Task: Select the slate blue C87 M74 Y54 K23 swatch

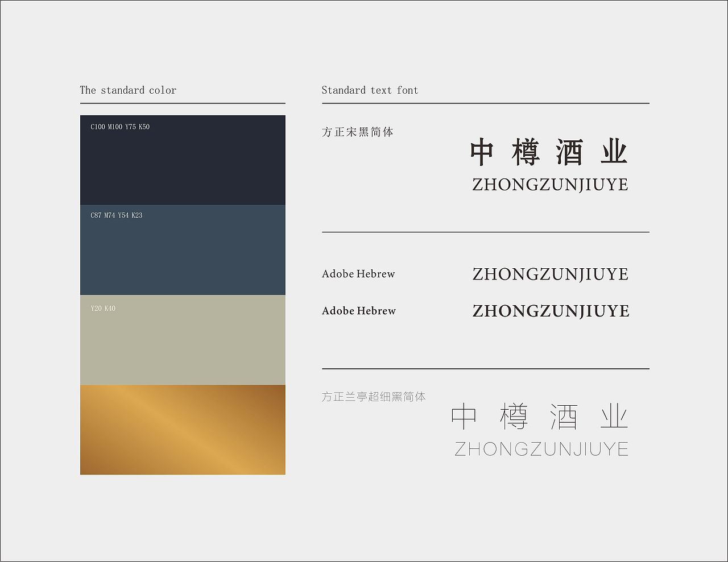Action: tap(183, 250)
